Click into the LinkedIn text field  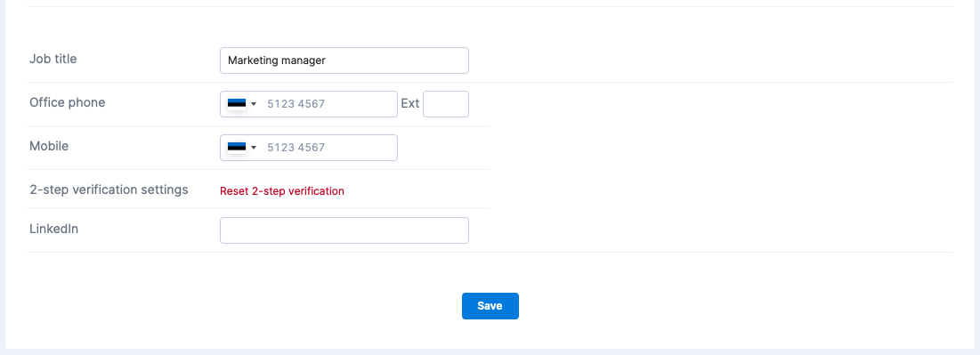[344, 230]
